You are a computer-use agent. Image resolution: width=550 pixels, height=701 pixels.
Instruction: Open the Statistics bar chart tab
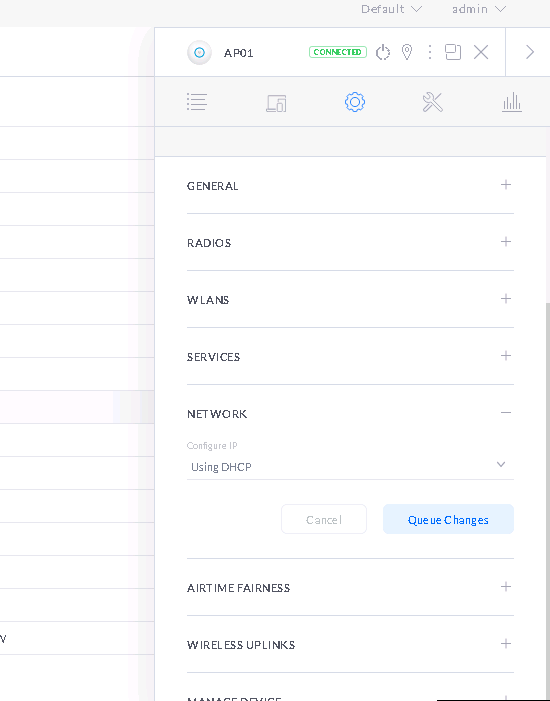pos(512,102)
